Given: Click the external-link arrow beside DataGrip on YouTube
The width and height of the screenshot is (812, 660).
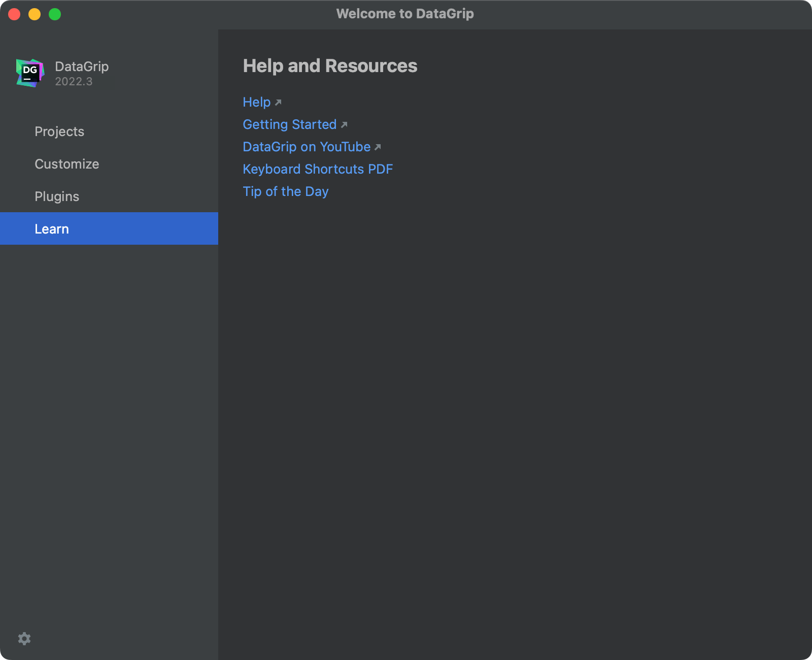Looking at the screenshot, I should click(x=378, y=147).
